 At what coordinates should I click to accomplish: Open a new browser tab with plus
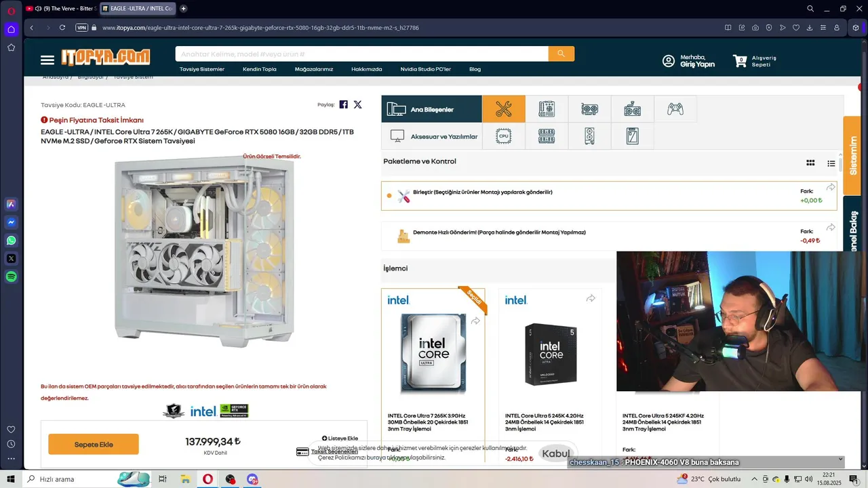pos(184,9)
